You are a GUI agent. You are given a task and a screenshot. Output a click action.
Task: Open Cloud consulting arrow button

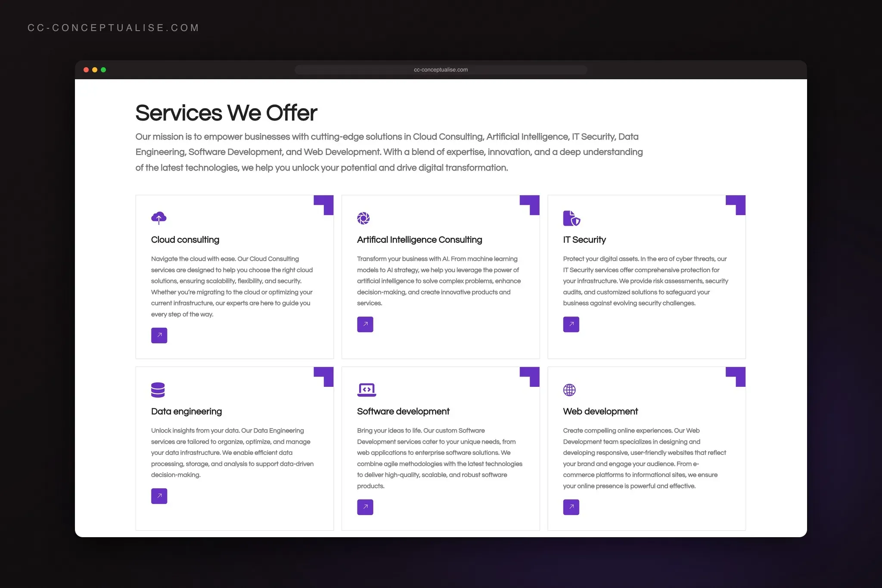click(x=159, y=335)
